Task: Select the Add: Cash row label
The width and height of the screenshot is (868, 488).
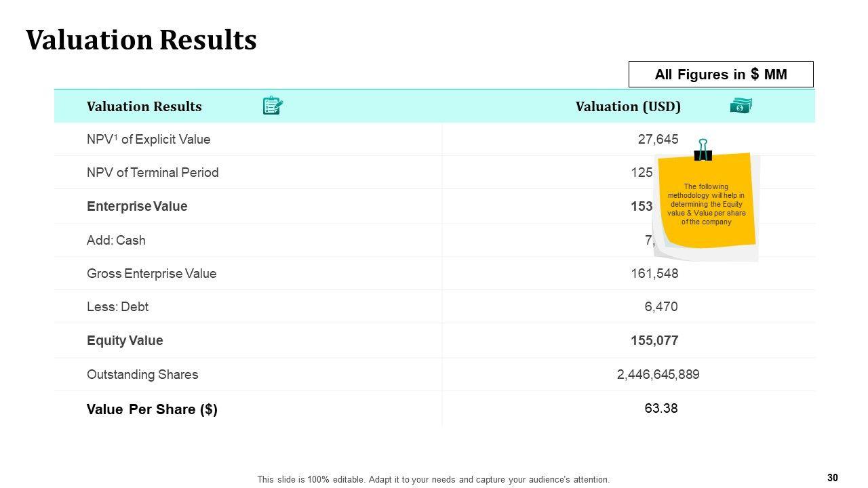Action: 116,240
